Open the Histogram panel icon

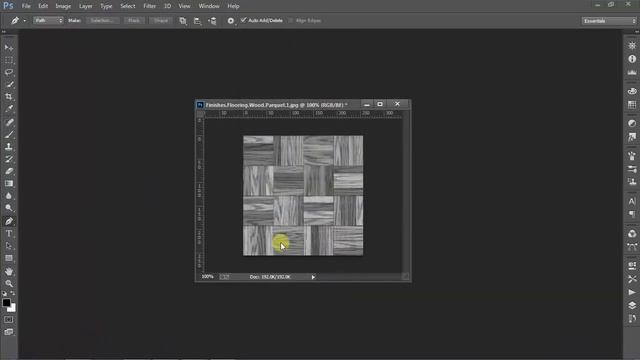click(x=632, y=73)
